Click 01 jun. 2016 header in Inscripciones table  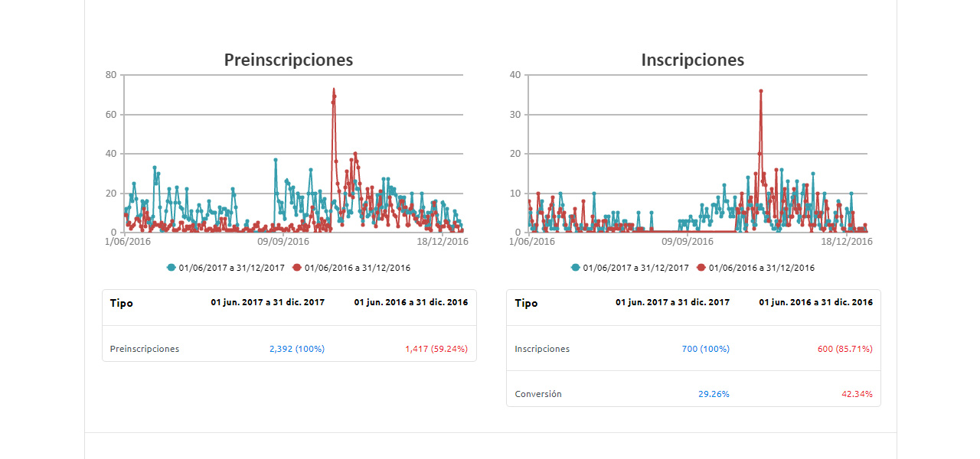tap(816, 302)
